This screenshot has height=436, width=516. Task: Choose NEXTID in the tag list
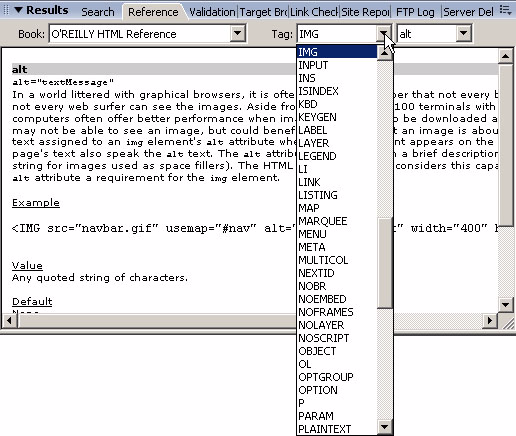(x=337, y=273)
